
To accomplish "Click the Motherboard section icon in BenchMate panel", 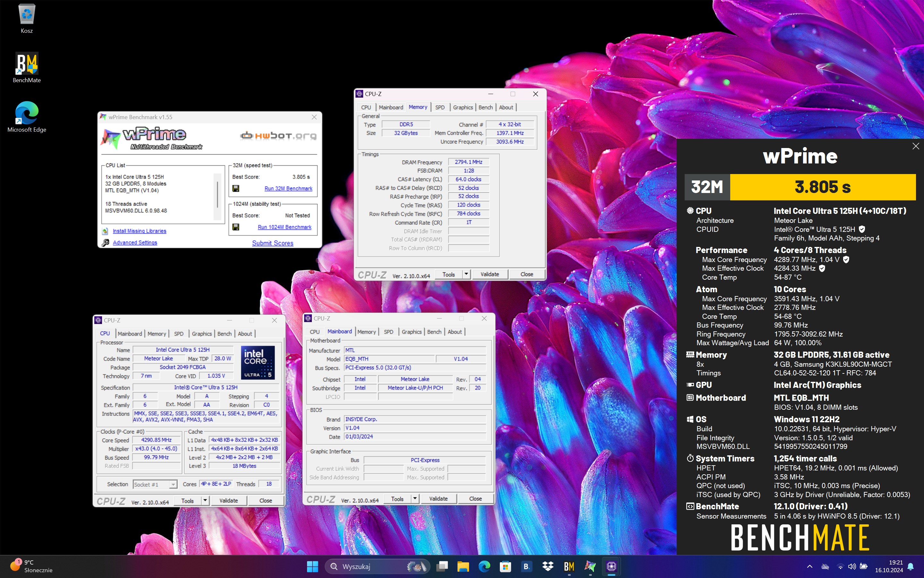I will click(690, 398).
